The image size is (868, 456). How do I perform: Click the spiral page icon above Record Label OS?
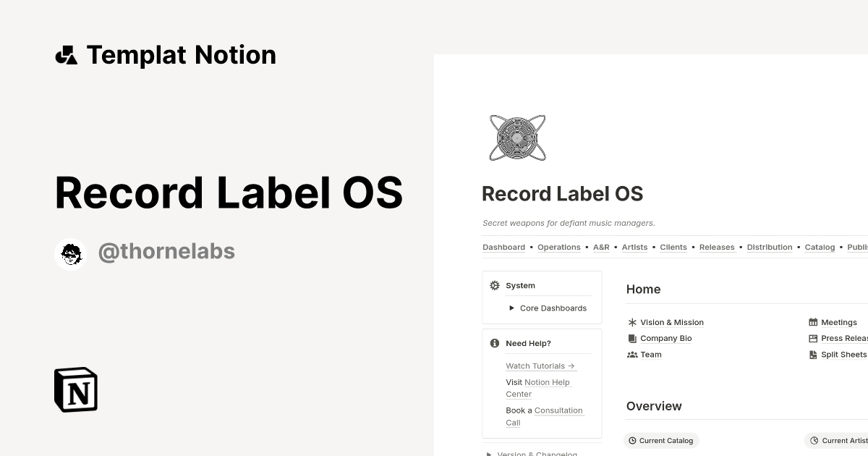(x=517, y=137)
